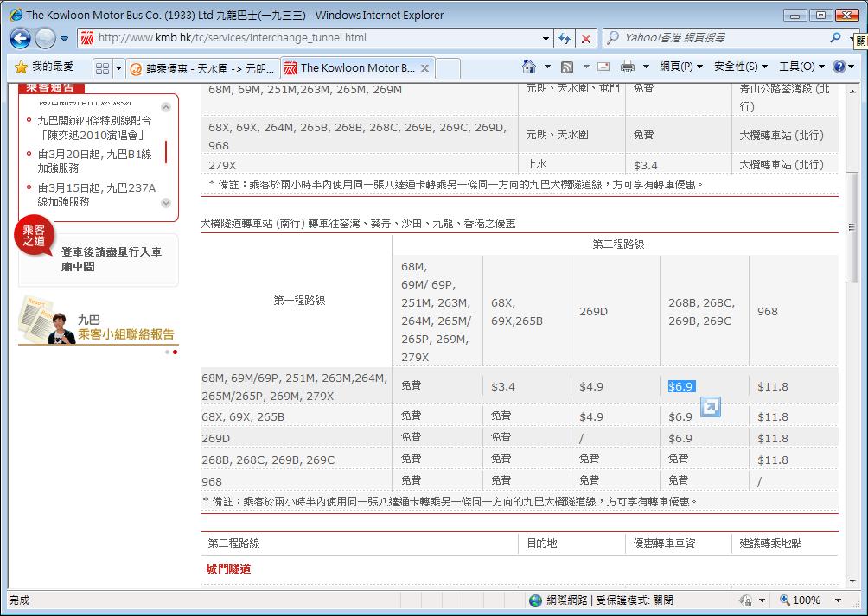The width and height of the screenshot is (868, 616).
Task: Click the red Stop loading icon
Action: pos(586,38)
